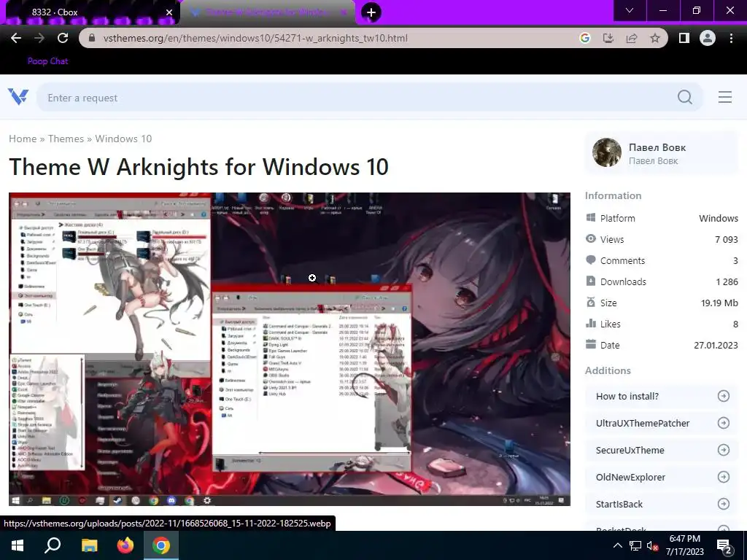Open the browser side panel
Viewport: 747px width, 560px height.
684,38
